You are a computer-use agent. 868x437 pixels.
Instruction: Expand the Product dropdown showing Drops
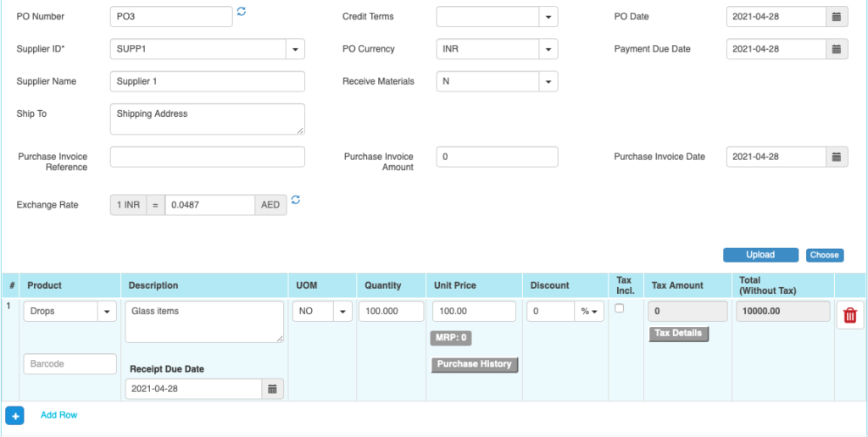coord(107,312)
